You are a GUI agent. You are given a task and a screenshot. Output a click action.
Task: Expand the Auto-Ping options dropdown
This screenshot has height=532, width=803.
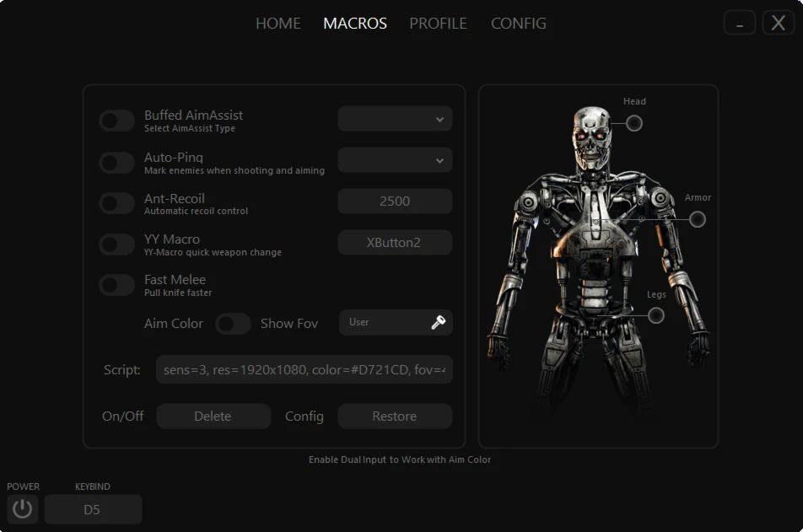pos(395,160)
